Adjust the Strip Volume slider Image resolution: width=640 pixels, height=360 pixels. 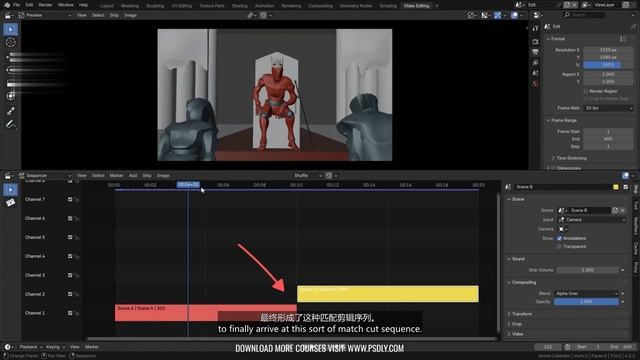[x=587, y=270]
